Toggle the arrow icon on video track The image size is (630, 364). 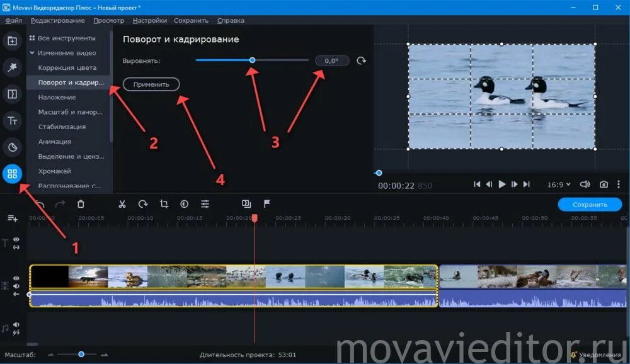(x=16, y=294)
